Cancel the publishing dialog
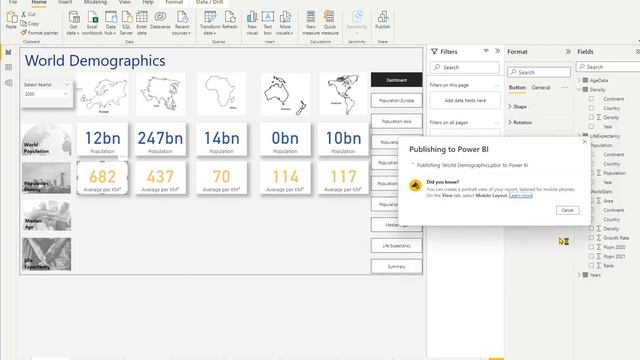 coord(567,210)
